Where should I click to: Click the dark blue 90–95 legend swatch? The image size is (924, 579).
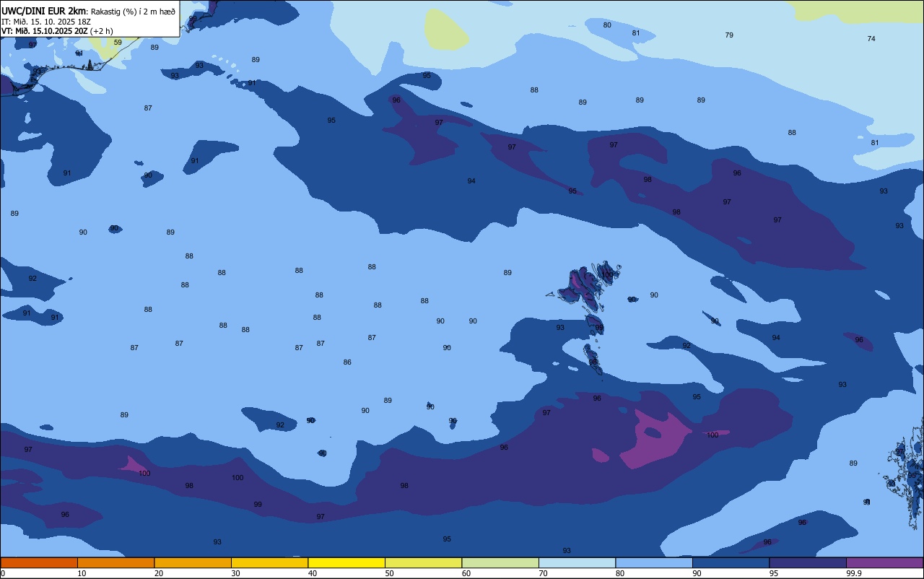pyautogui.click(x=731, y=562)
